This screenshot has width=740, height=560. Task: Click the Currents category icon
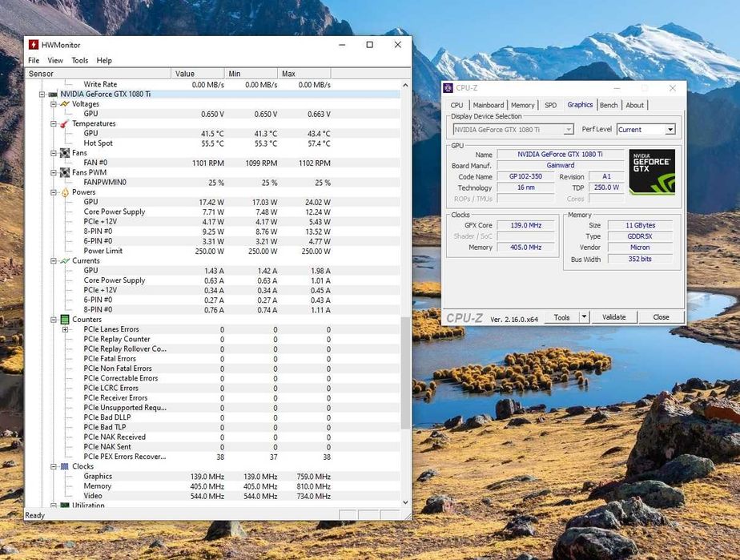pyautogui.click(x=65, y=260)
